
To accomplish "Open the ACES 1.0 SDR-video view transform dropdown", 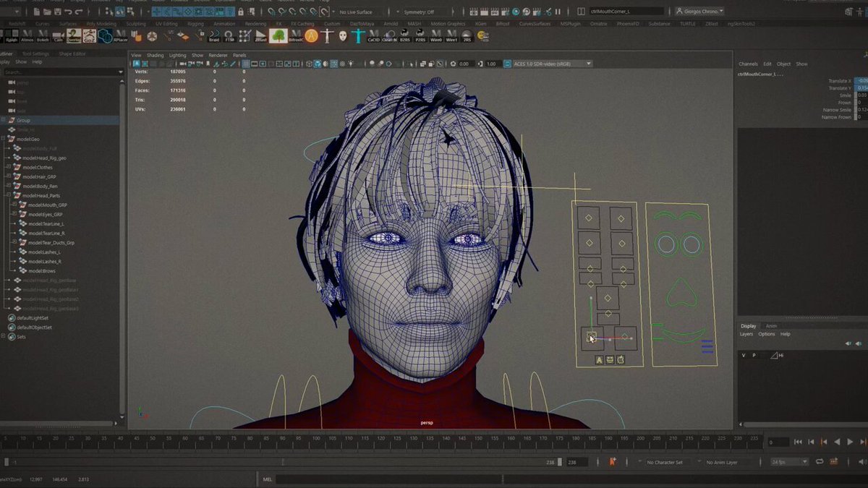I will [548, 64].
